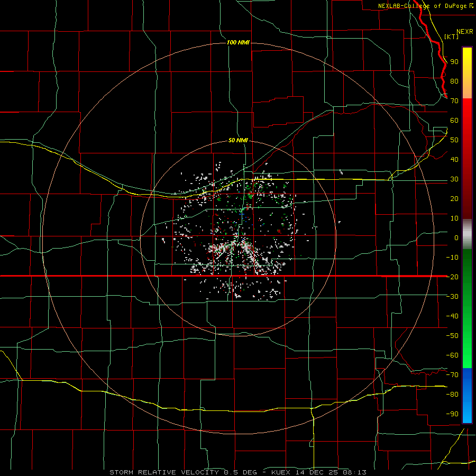Image resolution: width=476 pixels, height=476 pixels.
Task: Click the 70 value on the velocity scale
Action: point(454,101)
